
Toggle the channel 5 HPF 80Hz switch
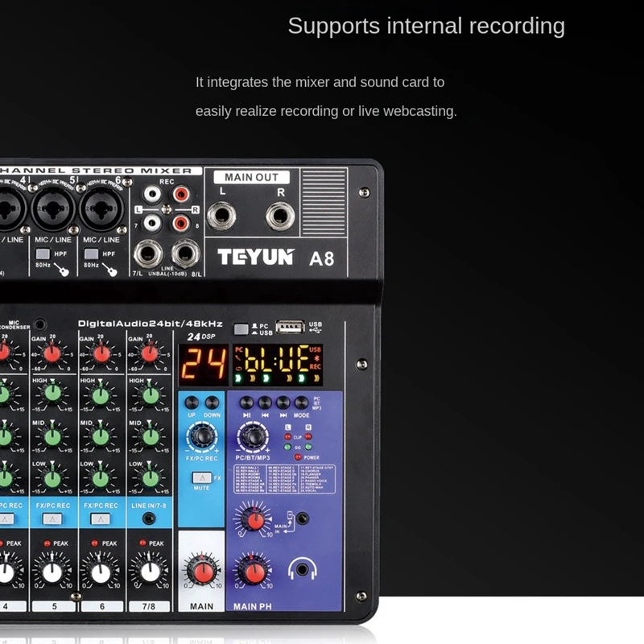43,254
